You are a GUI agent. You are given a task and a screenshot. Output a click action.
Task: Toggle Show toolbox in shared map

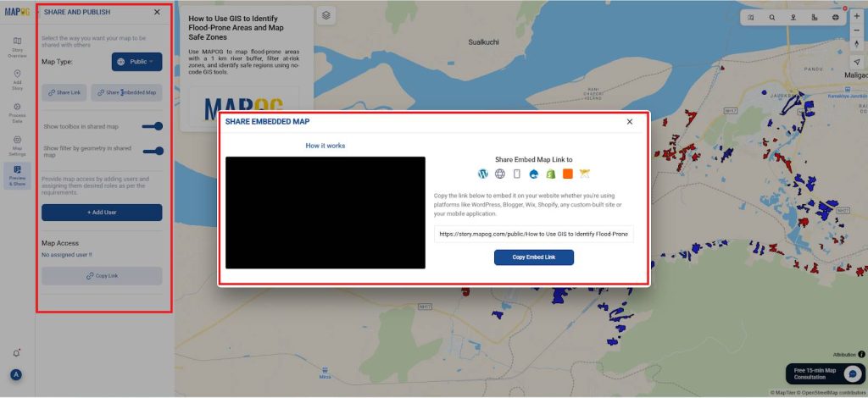tap(153, 126)
